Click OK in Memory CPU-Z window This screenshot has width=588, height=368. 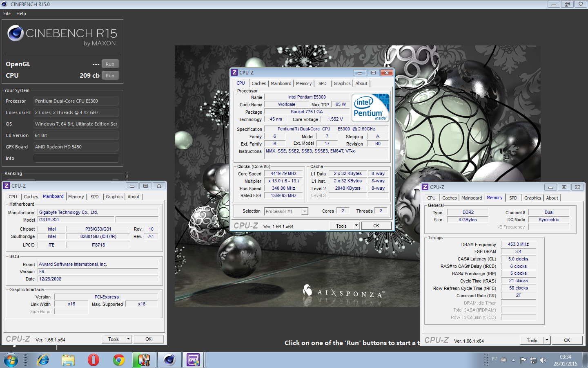[567, 340]
